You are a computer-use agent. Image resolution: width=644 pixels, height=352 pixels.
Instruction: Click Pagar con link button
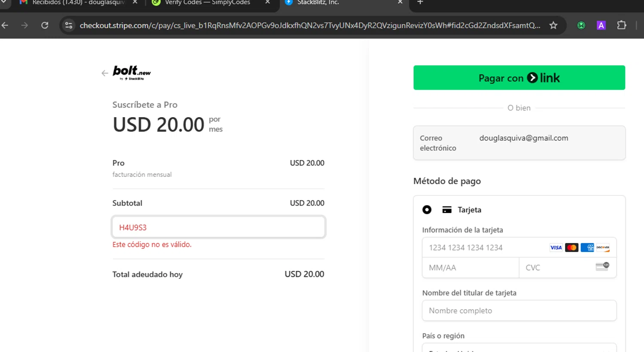519,78
